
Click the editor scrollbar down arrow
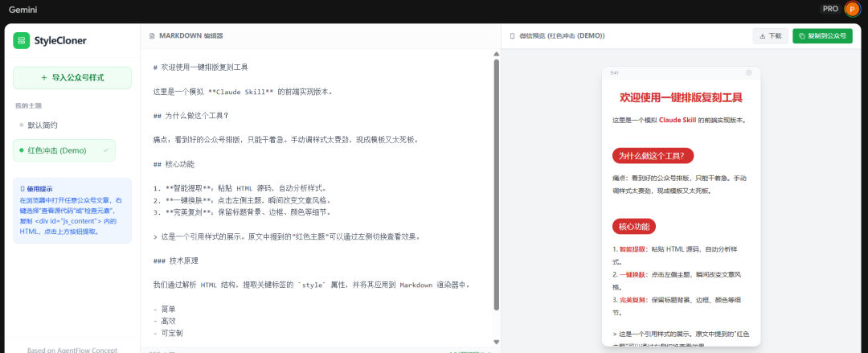497,342
